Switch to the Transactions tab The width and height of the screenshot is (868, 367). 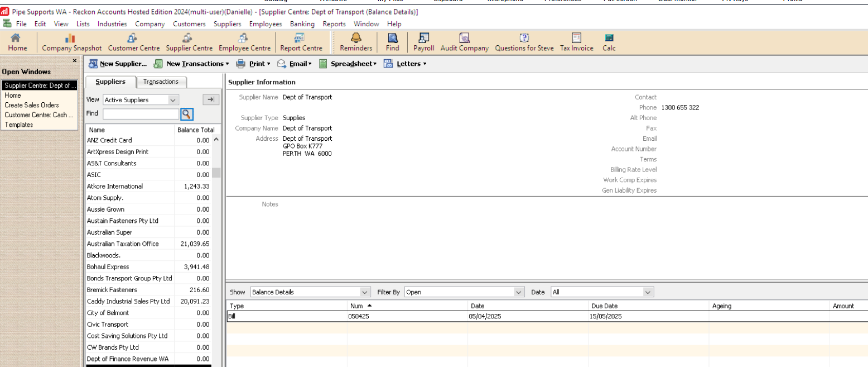[161, 82]
